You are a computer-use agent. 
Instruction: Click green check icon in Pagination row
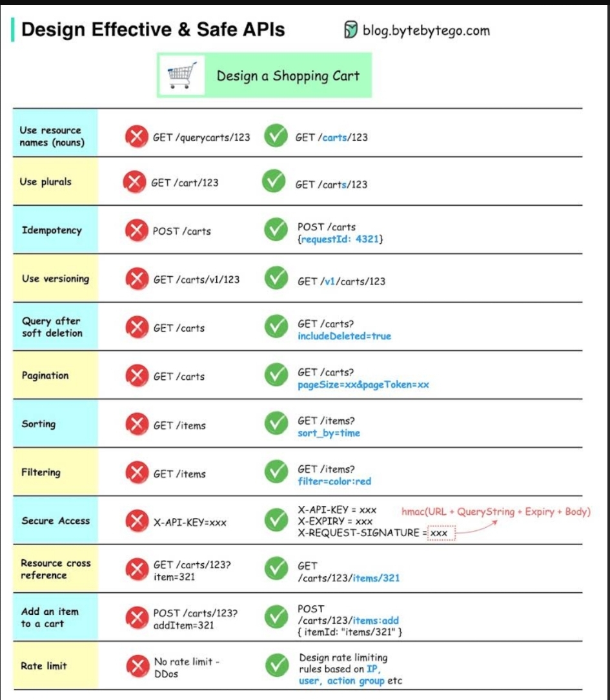[x=276, y=375]
